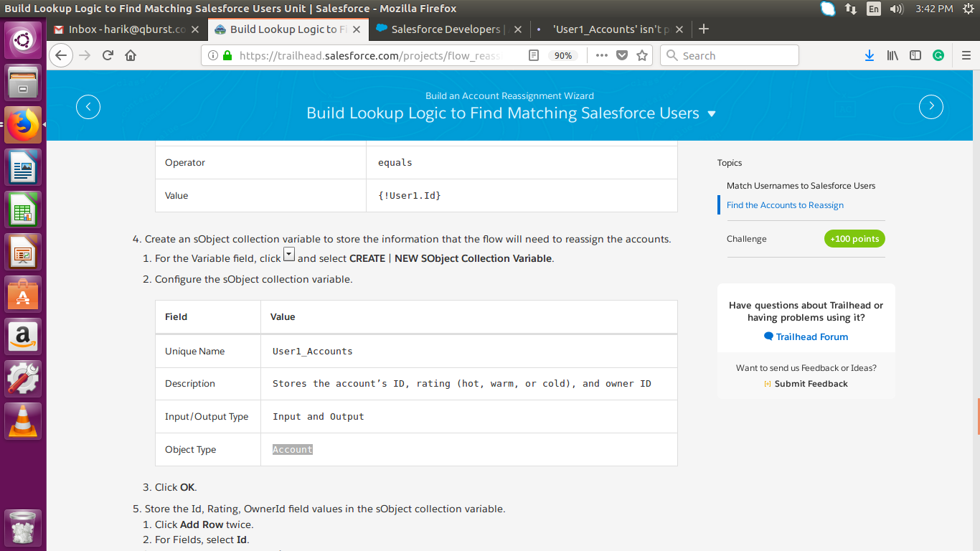Open keyboard language En indicator
980x551 pixels.
click(x=873, y=9)
